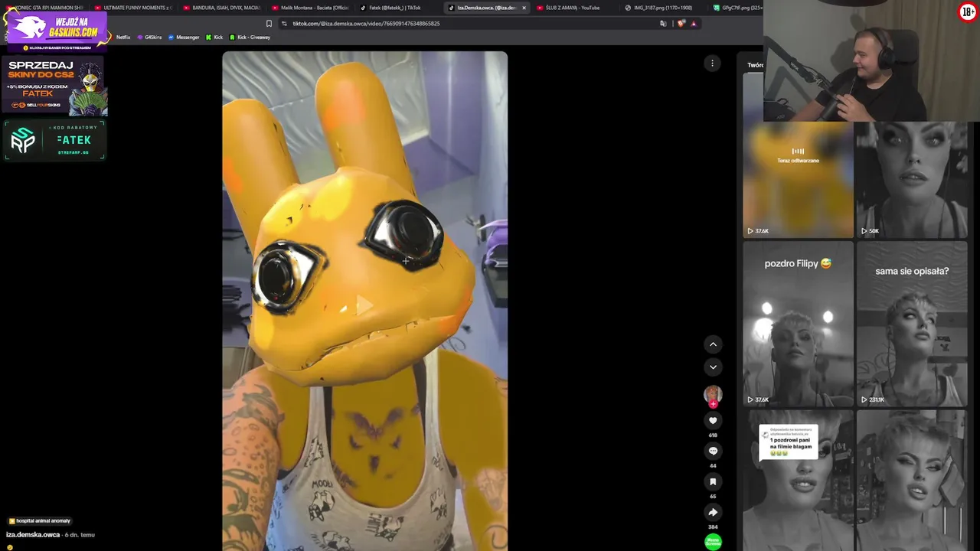Screen dimensions: 980x551
Task: Close the iza.demska.owca TikTok tab
Action: click(x=524, y=8)
